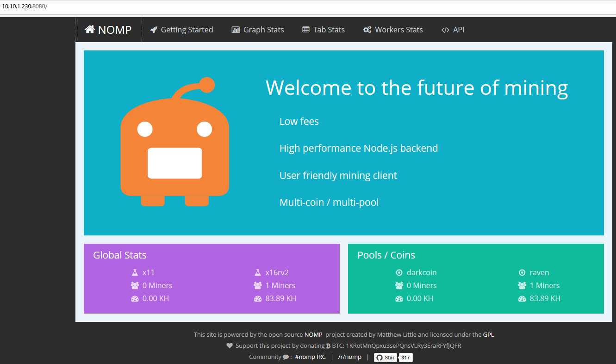The width and height of the screenshot is (616, 364).
Task: Click the miners icon in x16rv2 stats
Action: (258, 285)
